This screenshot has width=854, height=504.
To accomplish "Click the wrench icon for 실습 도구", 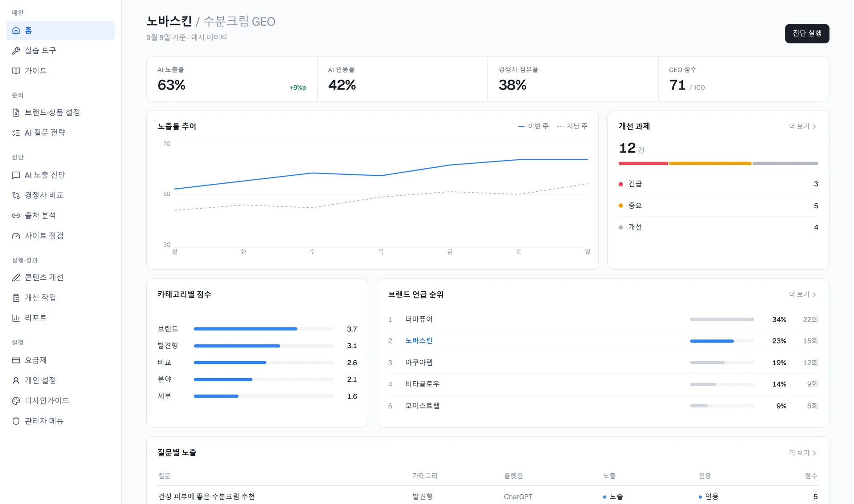I will click(16, 51).
